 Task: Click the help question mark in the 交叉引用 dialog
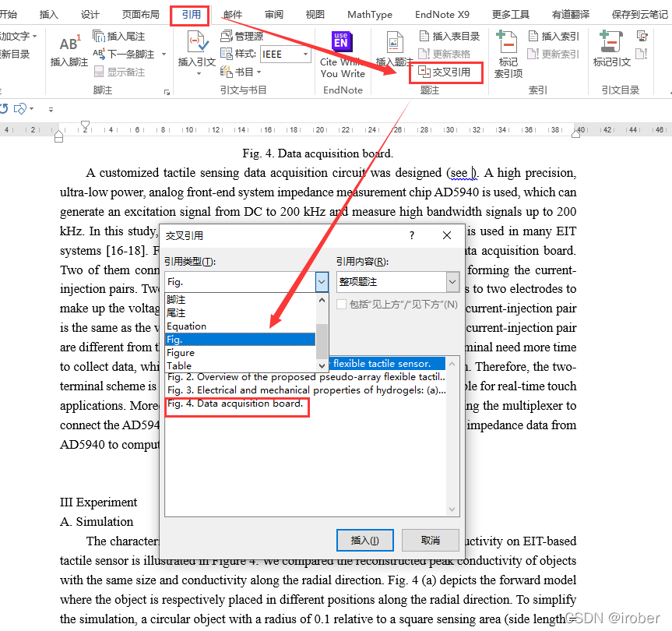click(x=412, y=235)
